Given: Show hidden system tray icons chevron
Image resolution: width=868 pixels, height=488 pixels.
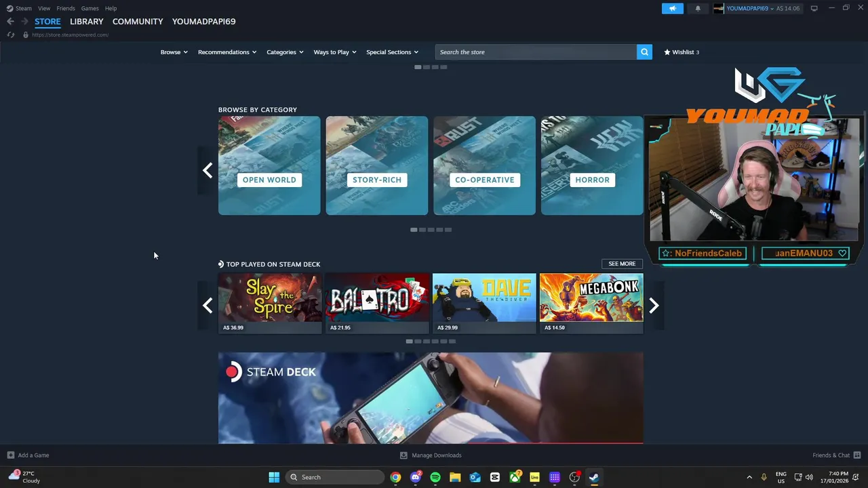Looking at the screenshot, I should pos(749,477).
